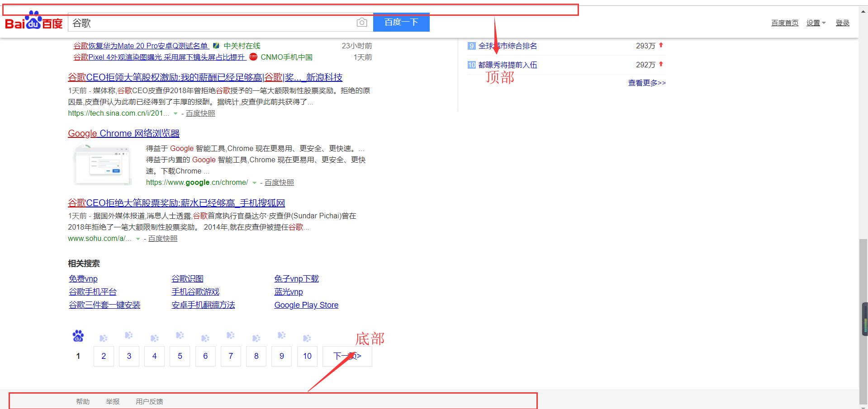This screenshot has width=868, height=409.
Task: Open hot topic 都曝秀将提前入伍
Action: point(508,65)
